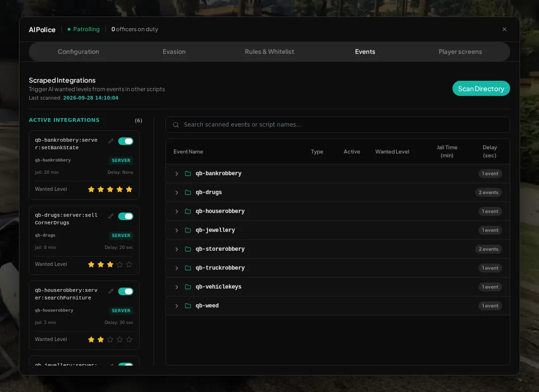Click the qb-drugs folder icon
Viewport: 539px width, 392px height.
pyautogui.click(x=188, y=192)
